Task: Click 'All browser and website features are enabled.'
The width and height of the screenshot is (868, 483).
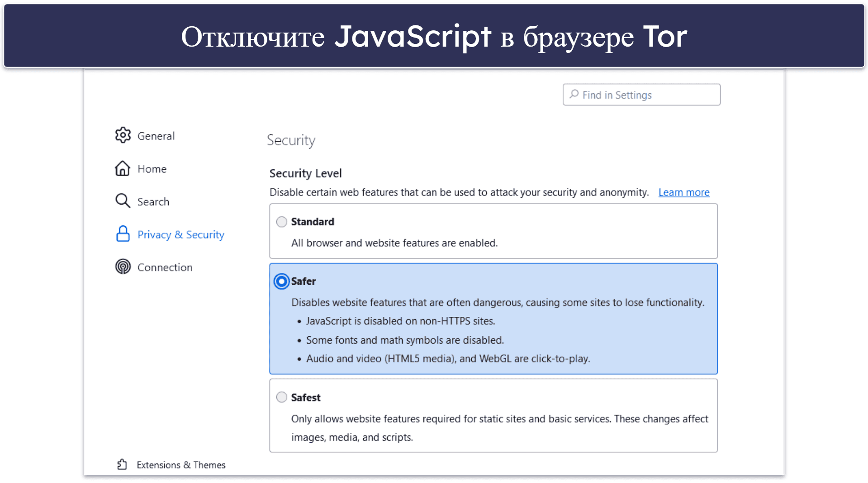Action: click(394, 243)
